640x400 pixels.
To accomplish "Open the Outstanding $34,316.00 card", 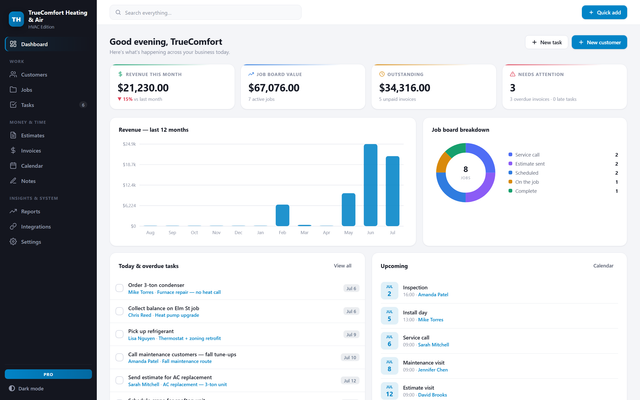I will 434,87.
